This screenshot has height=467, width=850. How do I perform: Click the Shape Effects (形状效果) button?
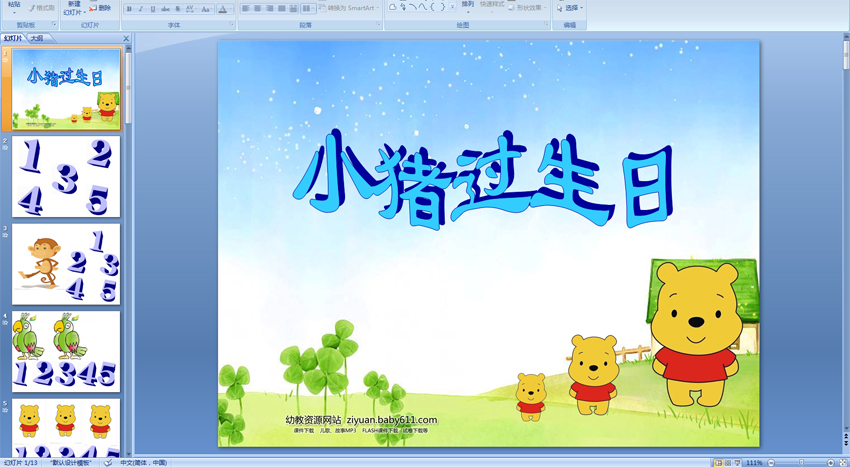[528, 8]
